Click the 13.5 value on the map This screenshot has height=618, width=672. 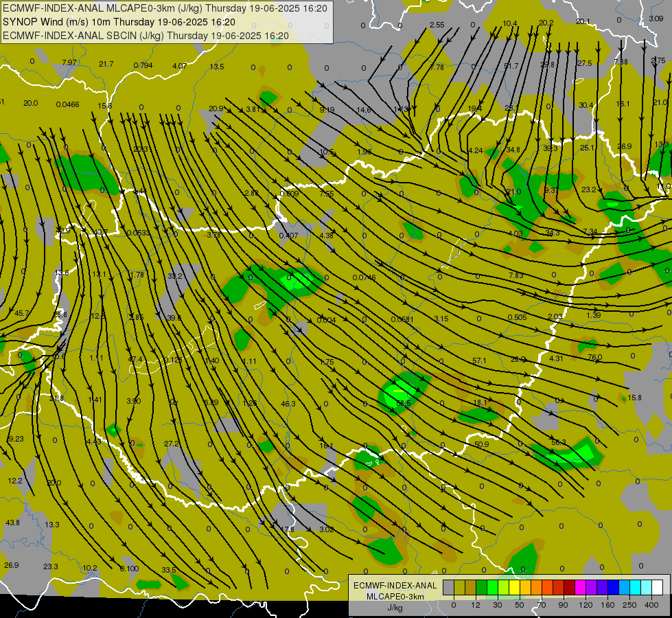(x=217, y=67)
